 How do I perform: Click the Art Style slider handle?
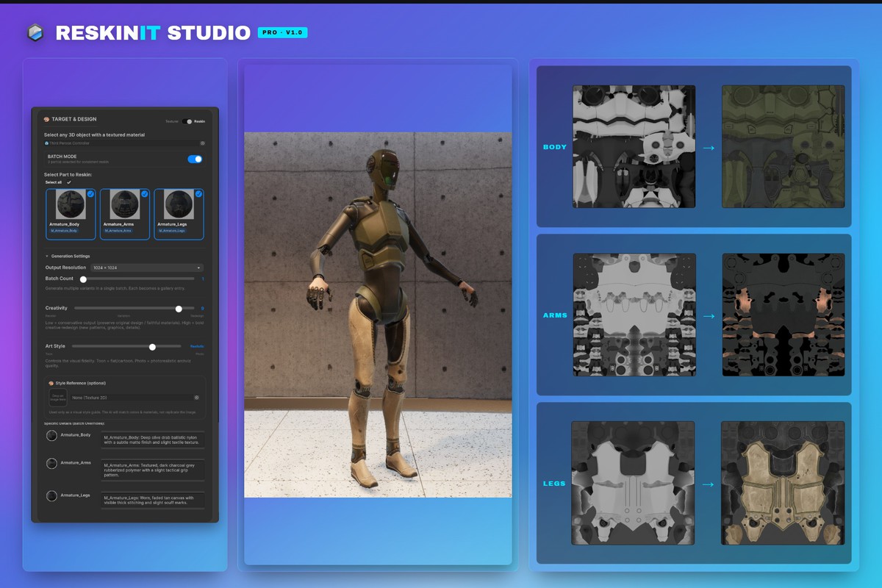tap(152, 346)
